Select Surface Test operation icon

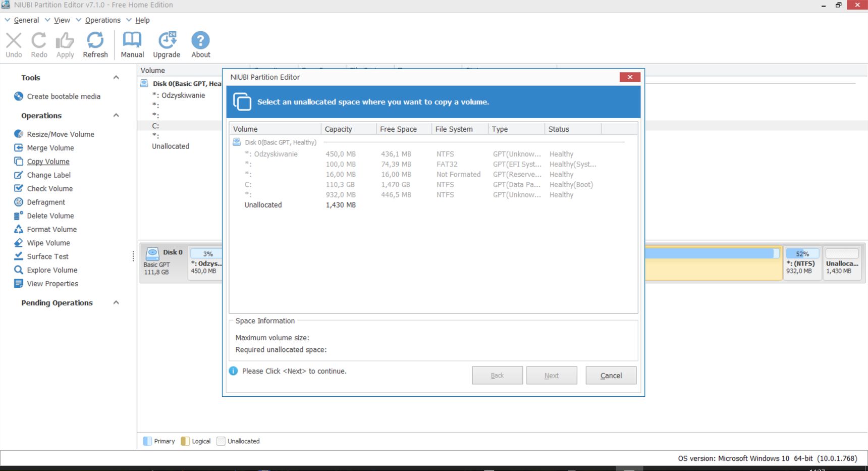19,256
